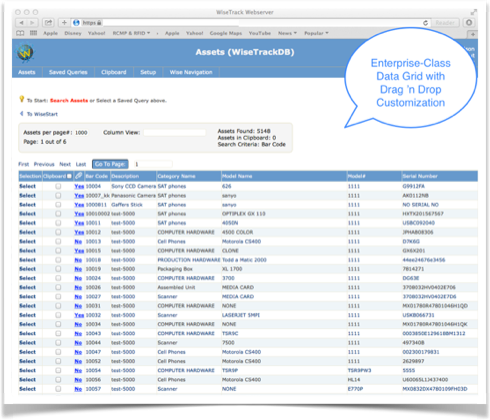Viewport: 490px width, 420px height.
Task: Click the Go To Page button
Action: (110, 164)
